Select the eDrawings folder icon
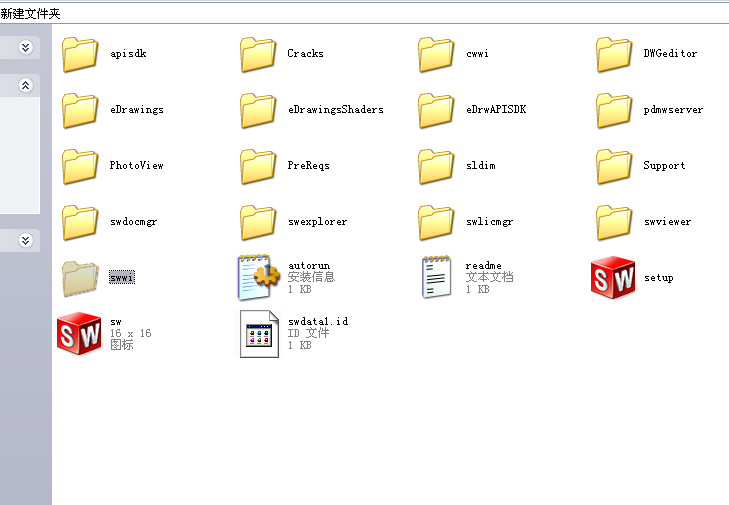The width and height of the screenshot is (729, 505). point(80,110)
